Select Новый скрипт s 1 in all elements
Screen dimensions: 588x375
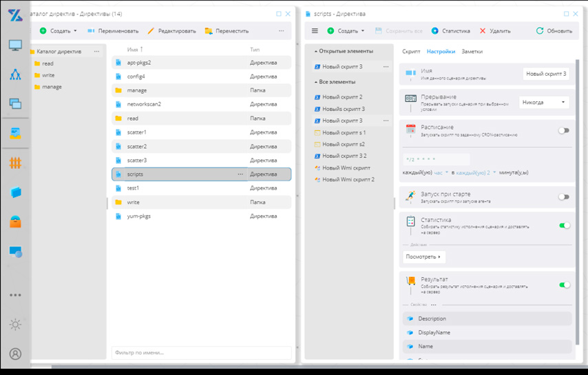coord(344,132)
